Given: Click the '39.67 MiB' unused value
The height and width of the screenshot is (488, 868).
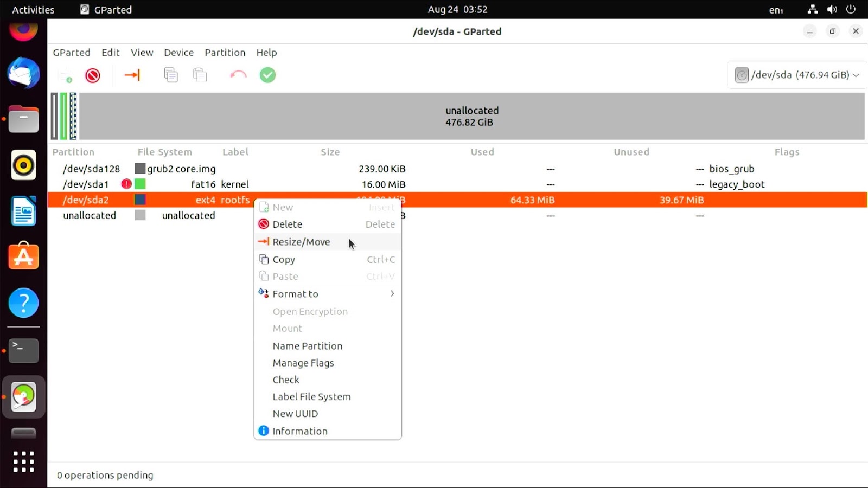Looking at the screenshot, I should [x=681, y=200].
